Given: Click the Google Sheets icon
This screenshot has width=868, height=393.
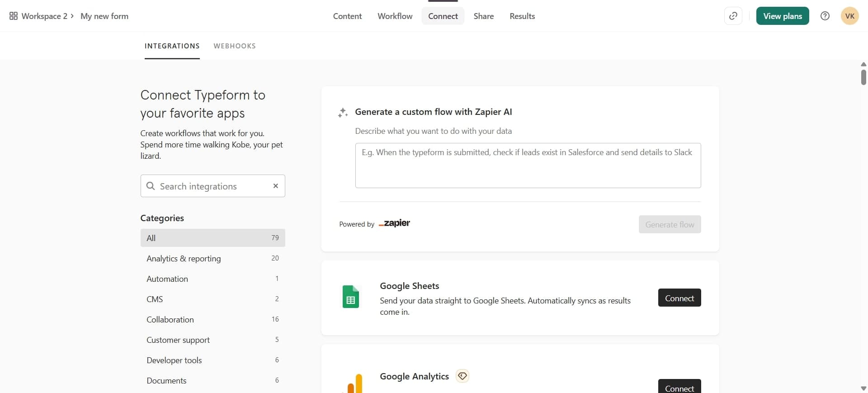Looking at the screenshot, I should [x=351, y=297].
